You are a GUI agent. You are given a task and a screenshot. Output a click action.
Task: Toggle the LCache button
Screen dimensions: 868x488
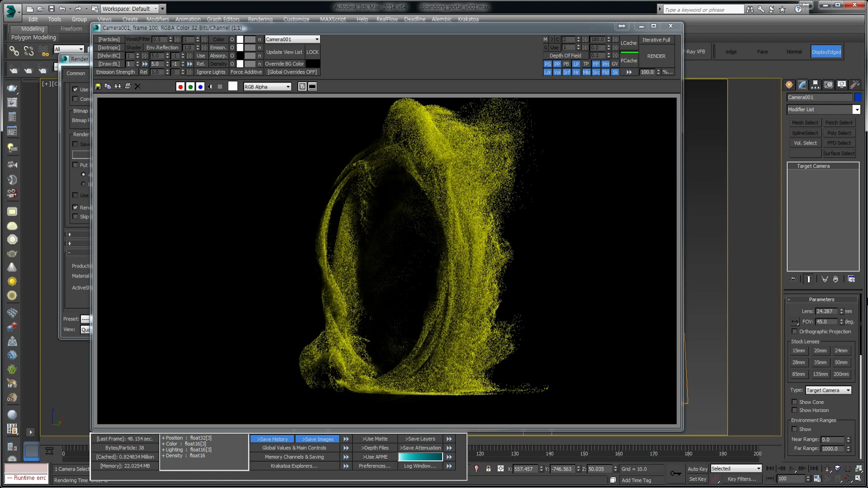(629, 43)
